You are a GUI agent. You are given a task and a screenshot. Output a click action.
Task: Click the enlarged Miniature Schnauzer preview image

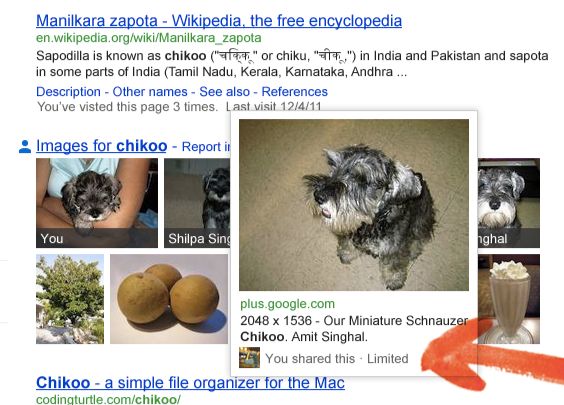tap(354, 205)
